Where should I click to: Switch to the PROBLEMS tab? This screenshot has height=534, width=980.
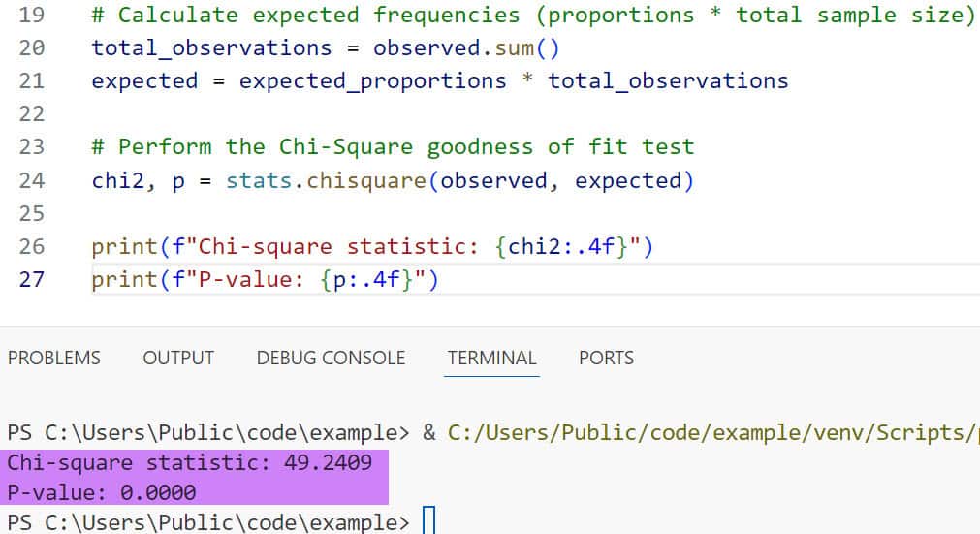pyautogui.click(x=53, y=358)
